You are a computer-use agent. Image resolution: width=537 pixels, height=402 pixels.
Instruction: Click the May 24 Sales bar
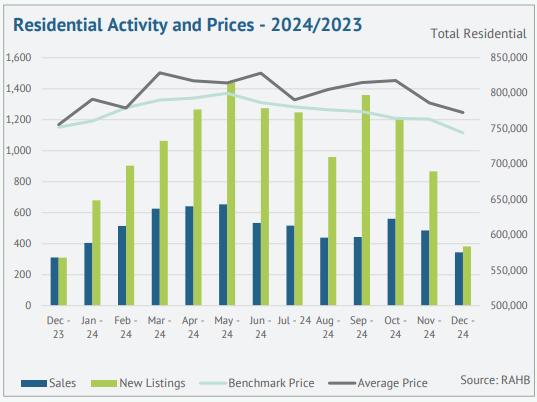click(223, 255)
